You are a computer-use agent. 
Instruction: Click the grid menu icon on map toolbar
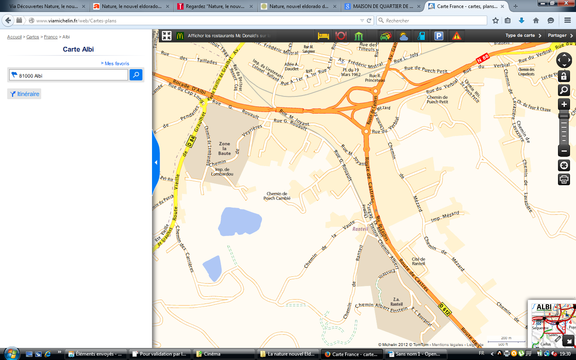point(166,36)
